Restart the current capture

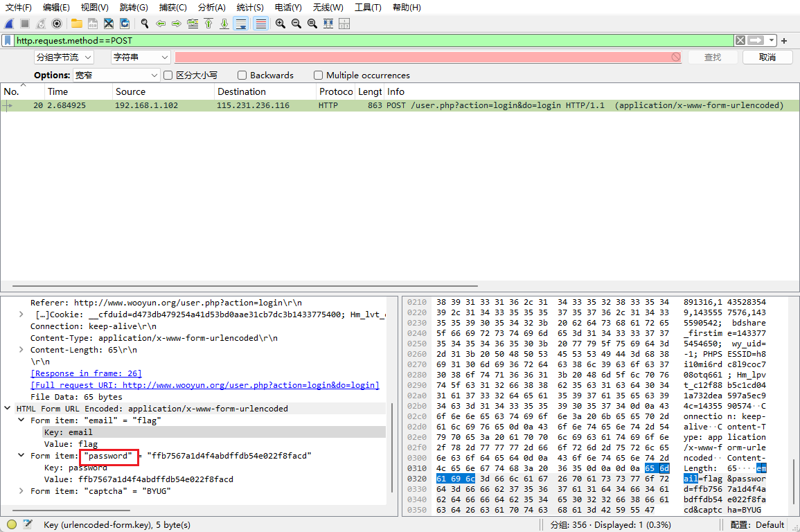[x=39, y=23]
